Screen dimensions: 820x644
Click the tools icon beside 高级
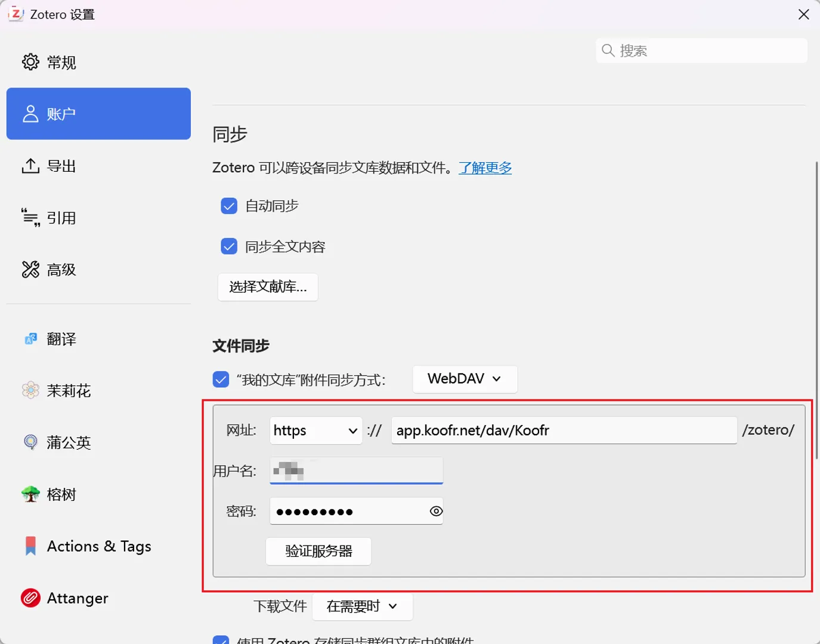point(30,270)
